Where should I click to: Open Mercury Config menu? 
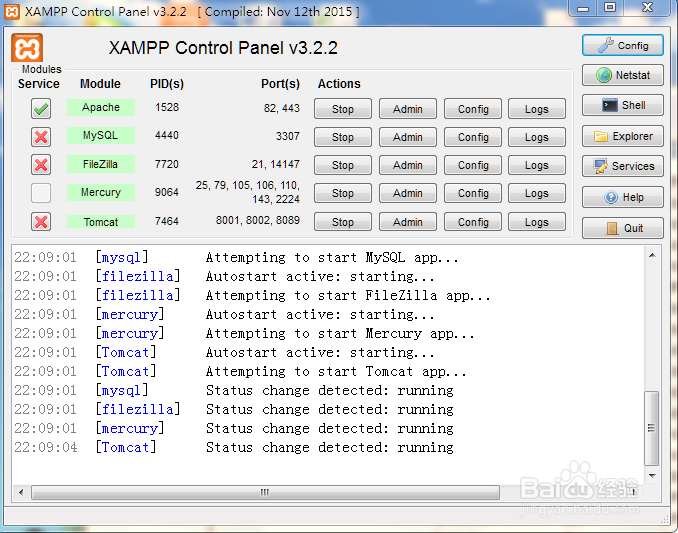473,193
